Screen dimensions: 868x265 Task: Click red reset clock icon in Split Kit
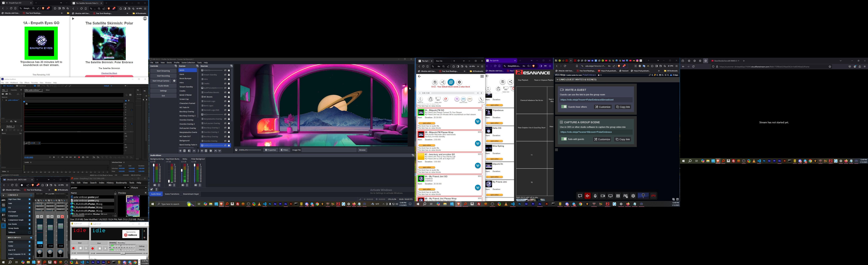[446, 99]
